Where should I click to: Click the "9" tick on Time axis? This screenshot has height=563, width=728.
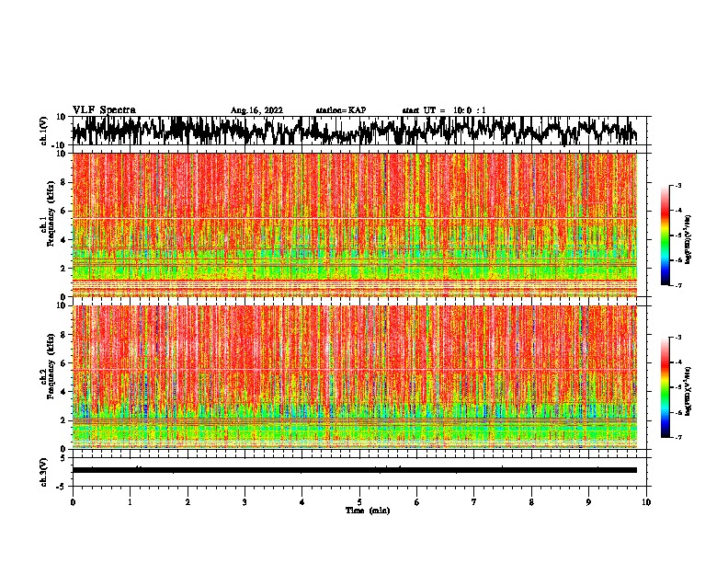[x=588, y=502]
